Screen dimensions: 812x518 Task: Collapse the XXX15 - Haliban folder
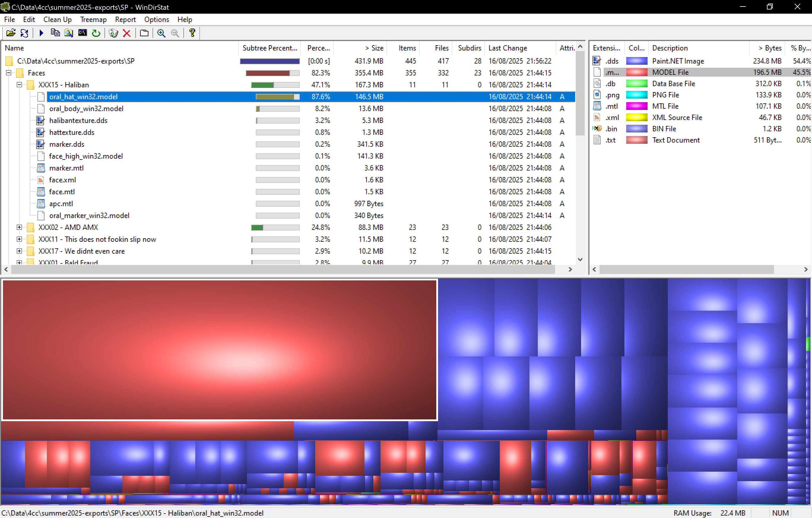(19, 85)
